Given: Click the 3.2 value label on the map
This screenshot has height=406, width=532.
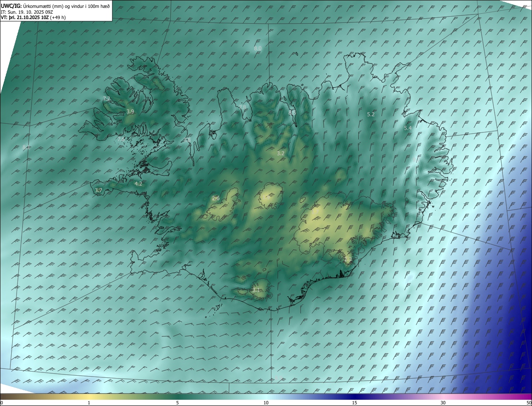Looking at the screenshot, I should [x=281, y=153].
